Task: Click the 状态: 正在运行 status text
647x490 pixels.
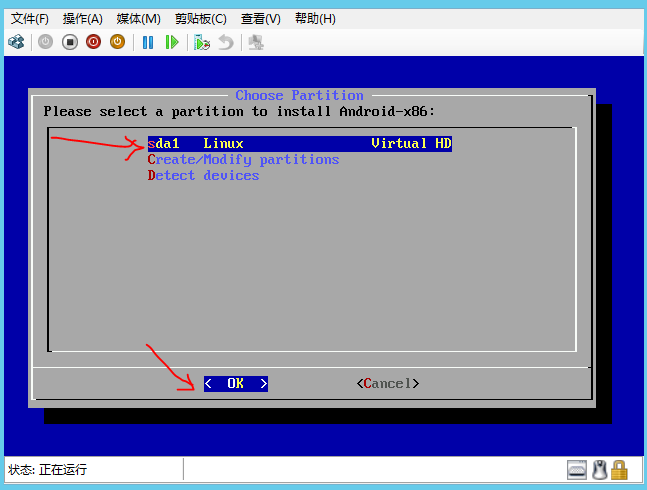Action: (47, 469)
